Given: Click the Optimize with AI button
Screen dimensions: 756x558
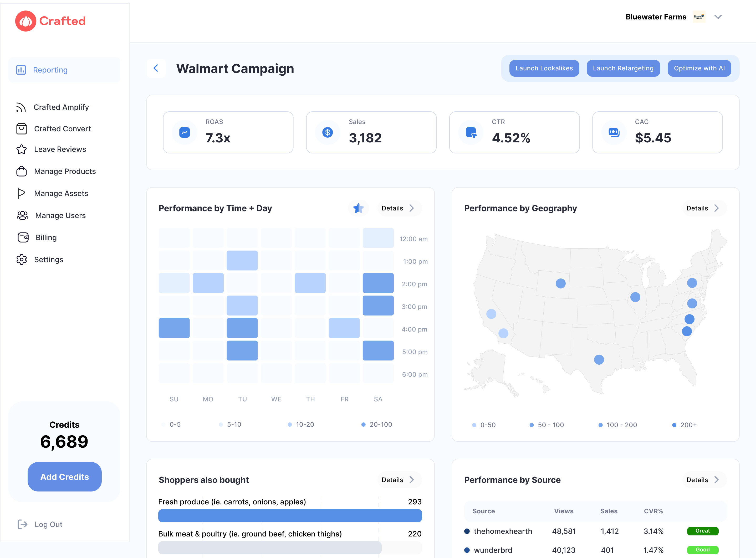Looking at the screenshot, I should 699,68.
